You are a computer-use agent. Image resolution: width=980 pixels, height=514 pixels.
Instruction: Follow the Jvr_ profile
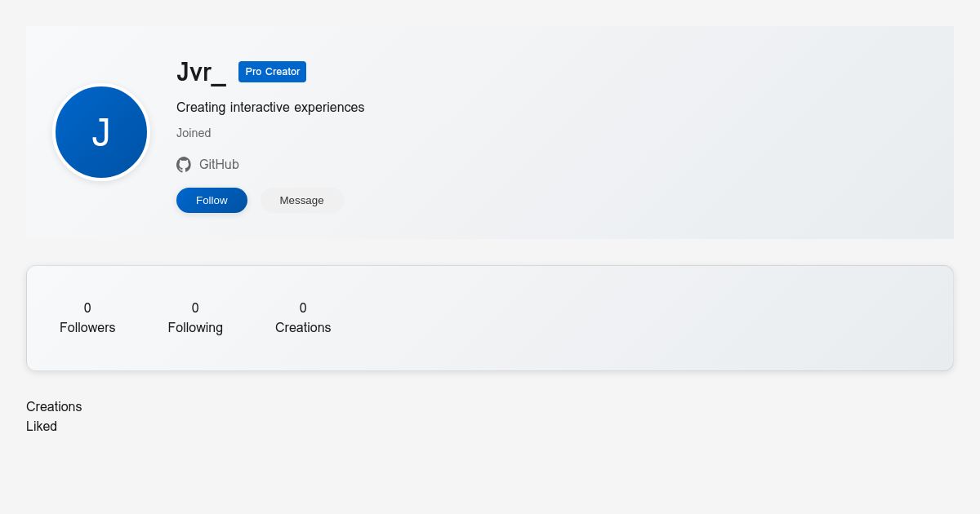(x=212, y=200)
